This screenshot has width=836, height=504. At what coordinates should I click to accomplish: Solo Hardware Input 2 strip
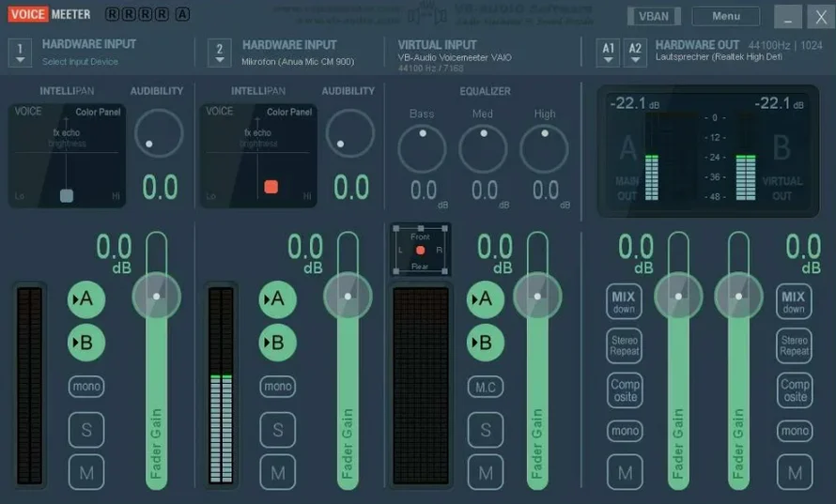pos(278,430)
